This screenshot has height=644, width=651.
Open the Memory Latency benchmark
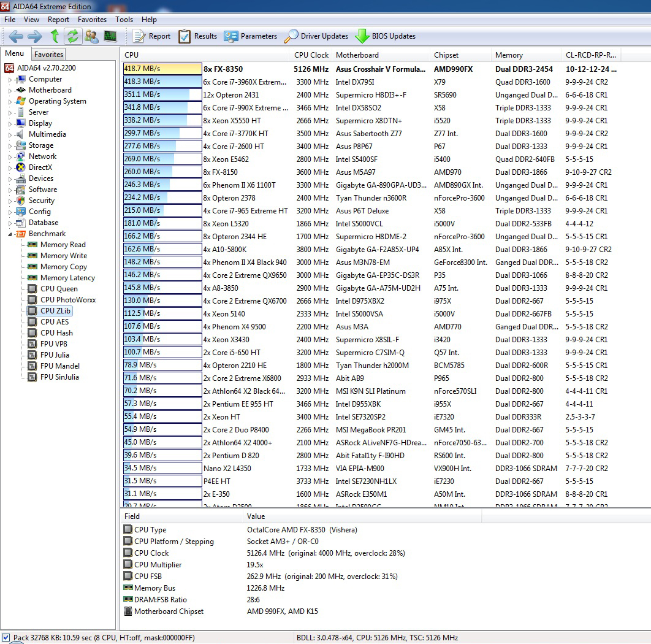[67, 278]
